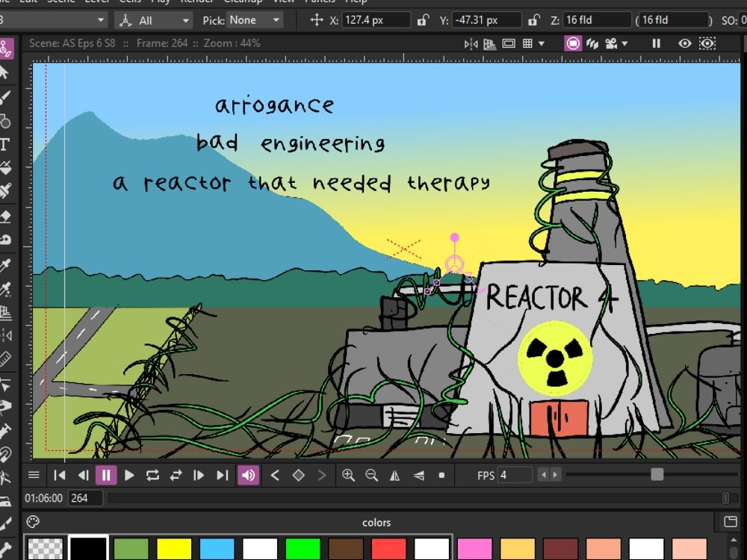Image resolution: width=747 pixels, height=560 pixels.
Task: Toggle loop playback
Action: point(152,475)
